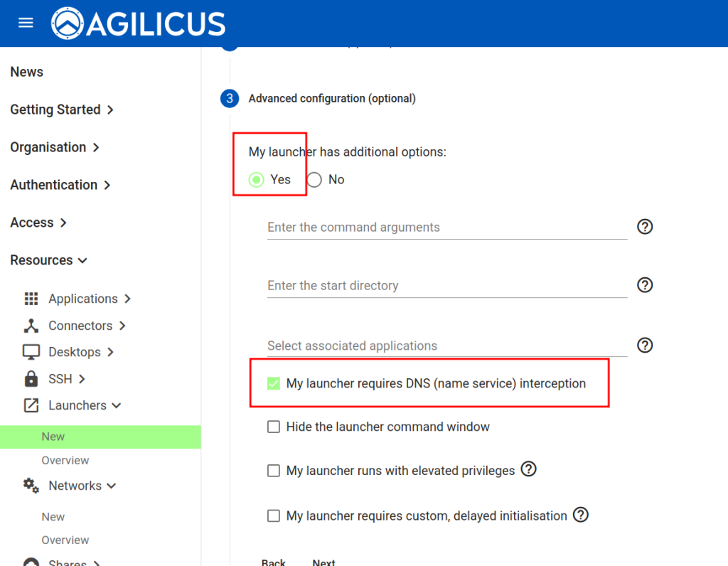Open the hamburger menu
The image size is (728, 566).
pyautogui.click(x=26, y=23)
